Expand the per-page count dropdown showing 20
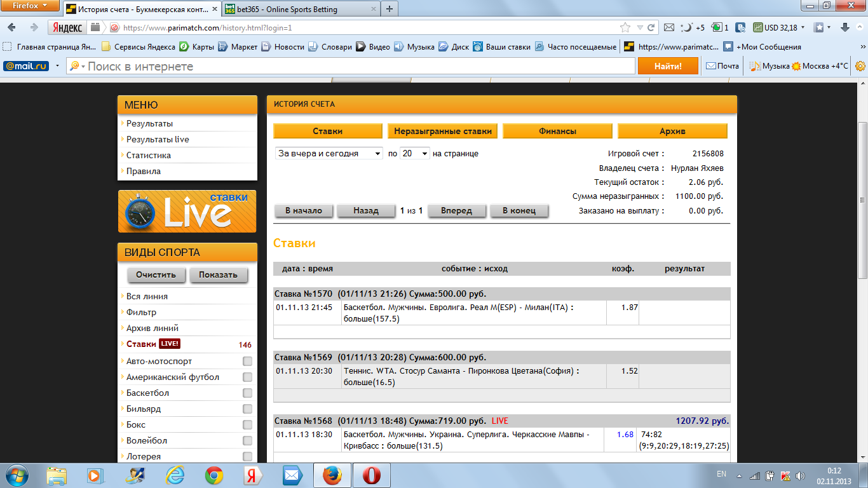 [415, 154]
